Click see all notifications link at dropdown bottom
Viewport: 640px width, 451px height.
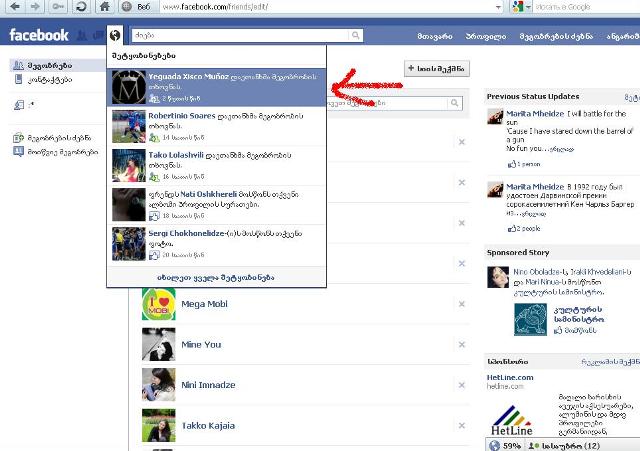click(216, 278)
